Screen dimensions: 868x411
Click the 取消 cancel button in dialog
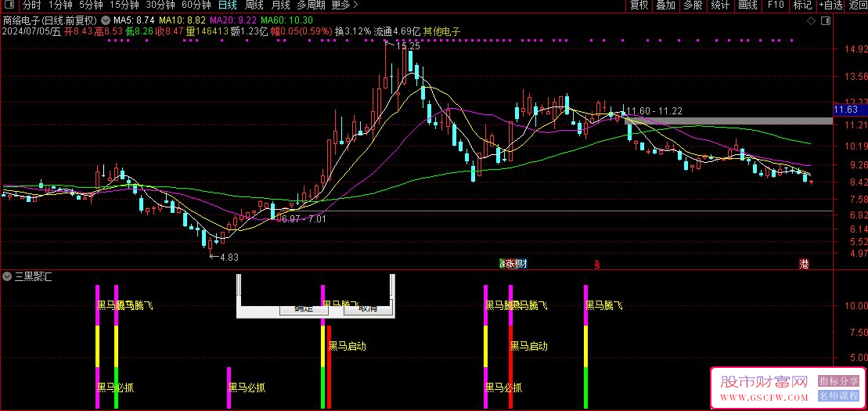pyautogui.click(x=368, y=308)
